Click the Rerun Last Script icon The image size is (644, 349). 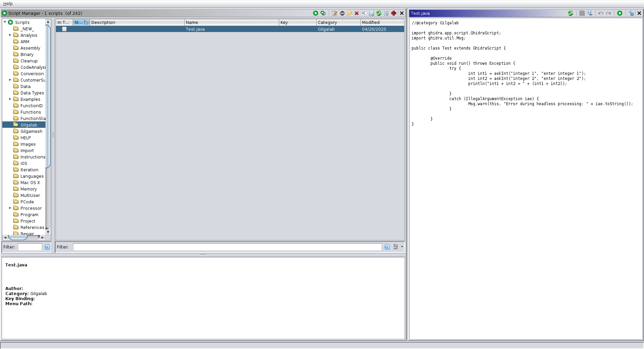point(323,13)
